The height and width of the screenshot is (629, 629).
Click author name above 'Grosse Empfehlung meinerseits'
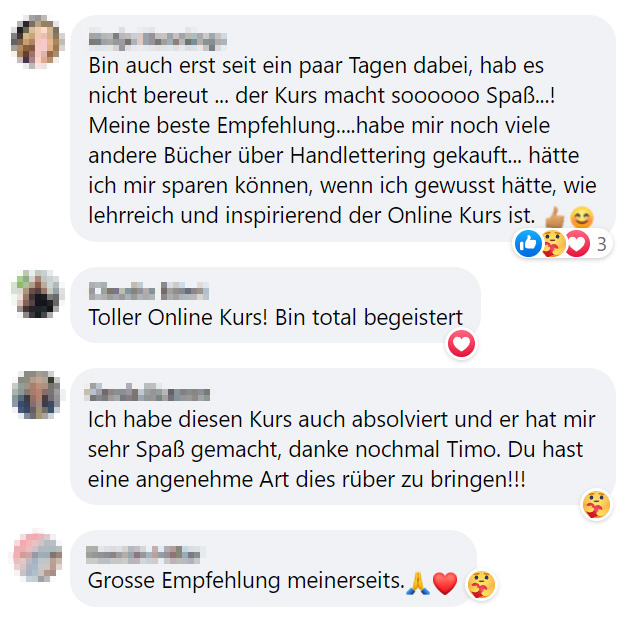(x=144, y=554)
